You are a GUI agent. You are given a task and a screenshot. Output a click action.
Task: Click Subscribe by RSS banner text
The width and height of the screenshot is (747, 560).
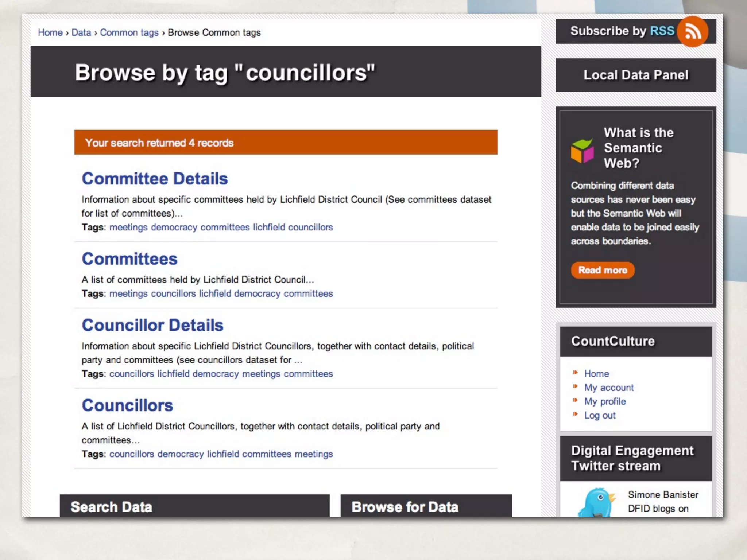[x=622, y=31]
